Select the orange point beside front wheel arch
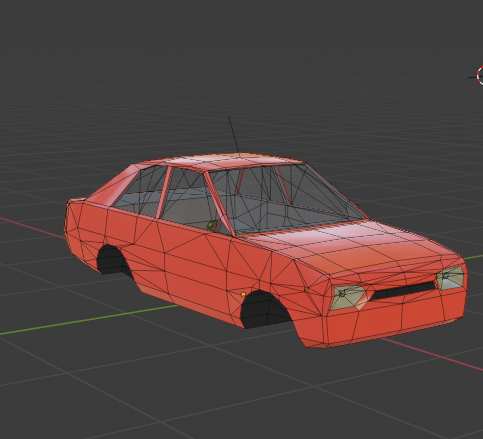The width and height of the screenshot is (483, 439). click(243, 295)
